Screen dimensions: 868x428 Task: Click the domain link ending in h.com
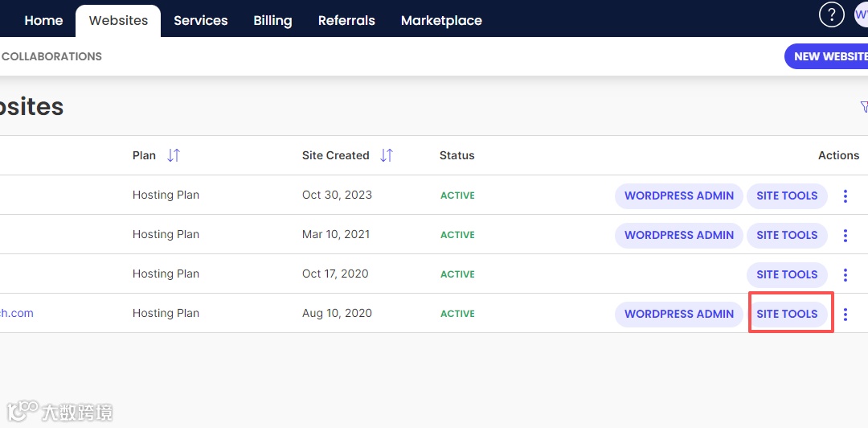pyautogui.click(x=16, y=314)
